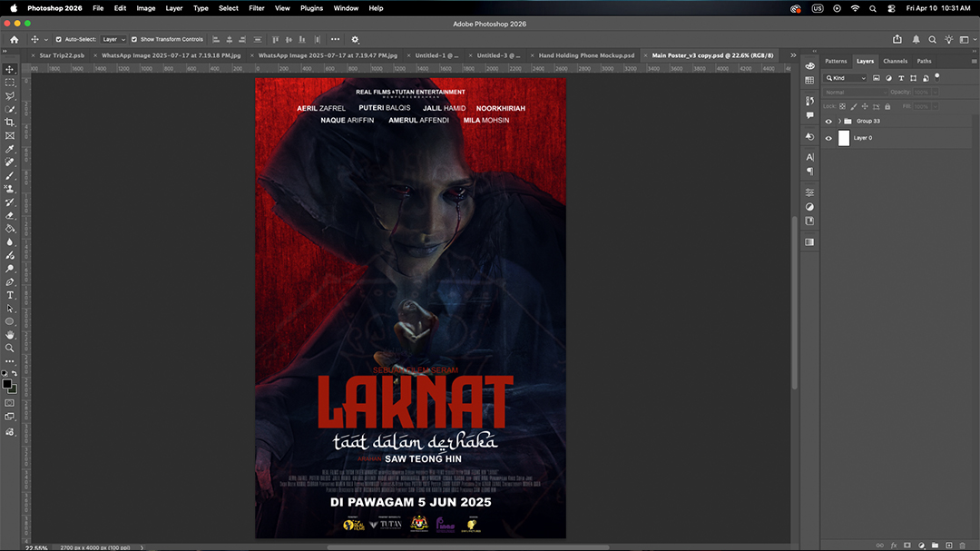This screenshot has width=980, height=551.
Task: Click Align left edges icon
Action: pyautogui.click(x=216, y=39)
